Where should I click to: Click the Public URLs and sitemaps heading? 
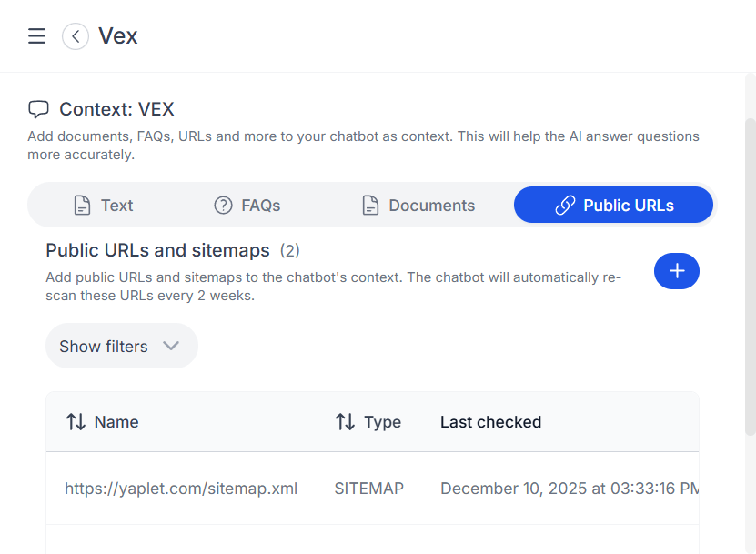click(157, 250)
